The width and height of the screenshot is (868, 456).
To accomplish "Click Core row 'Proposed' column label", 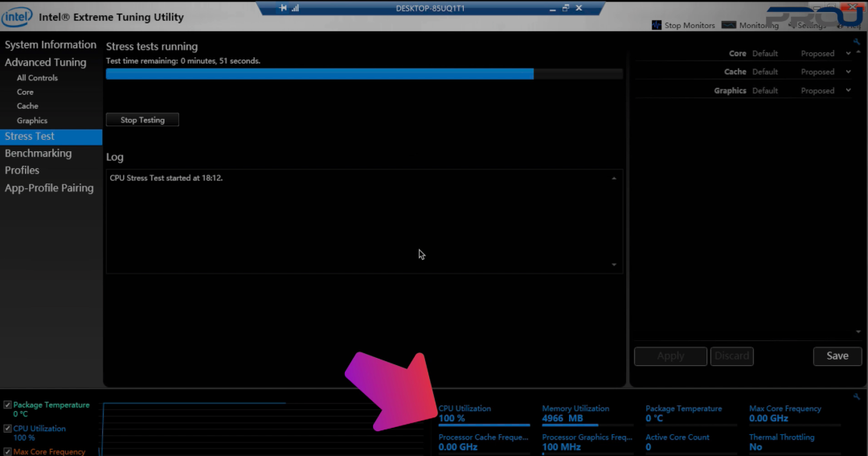I will pyautogui.click(x=817, y=54).
